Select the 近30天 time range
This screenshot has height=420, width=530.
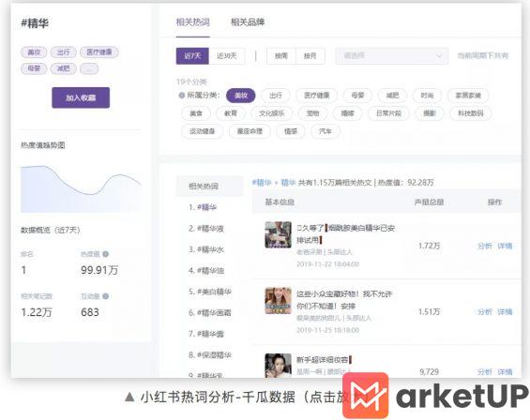[x=227, y=55]
